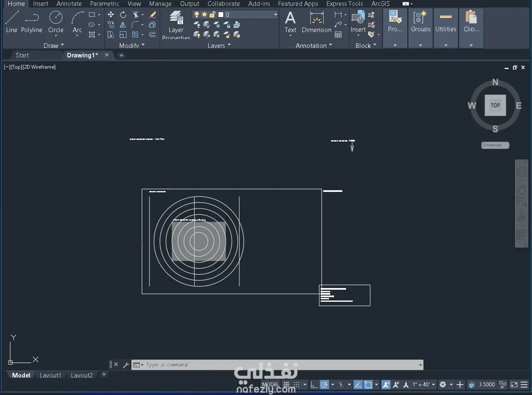Toggle Object snap tracking
This screenshot has width=532, height=395.
[358, 385]
